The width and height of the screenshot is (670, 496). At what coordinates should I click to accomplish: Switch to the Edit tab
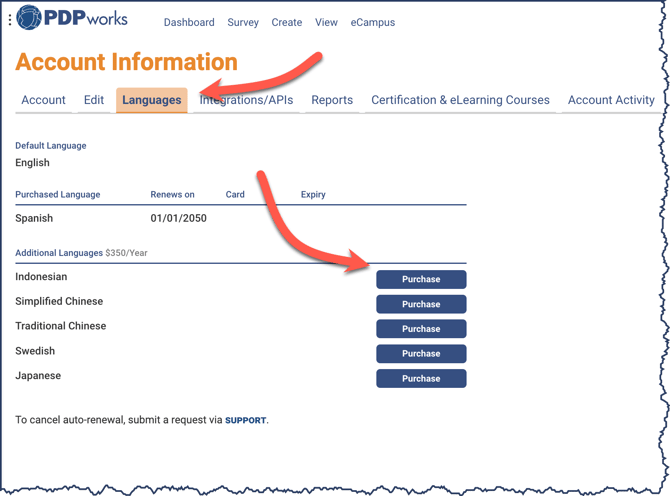94,100
